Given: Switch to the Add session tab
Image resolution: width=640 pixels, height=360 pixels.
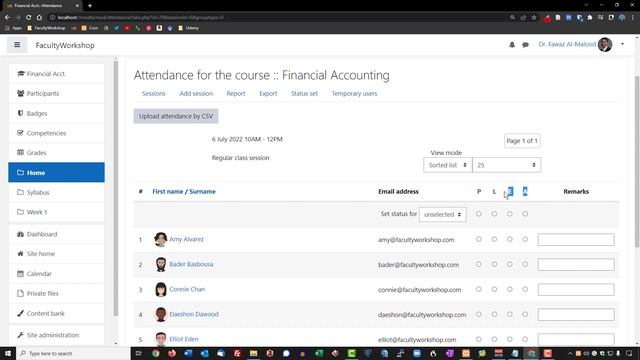Looking at the screenshot, I should coord(196,93).
